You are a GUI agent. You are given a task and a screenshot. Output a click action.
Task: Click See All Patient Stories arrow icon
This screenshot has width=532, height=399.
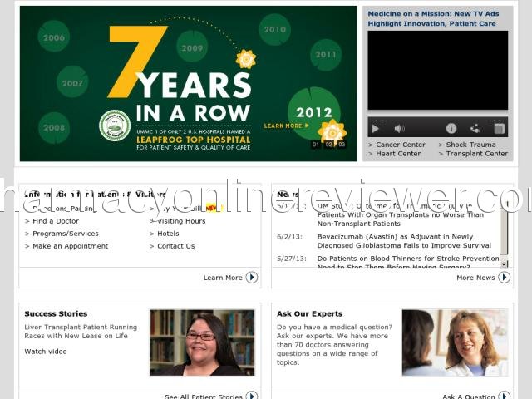tap(252, 396)
